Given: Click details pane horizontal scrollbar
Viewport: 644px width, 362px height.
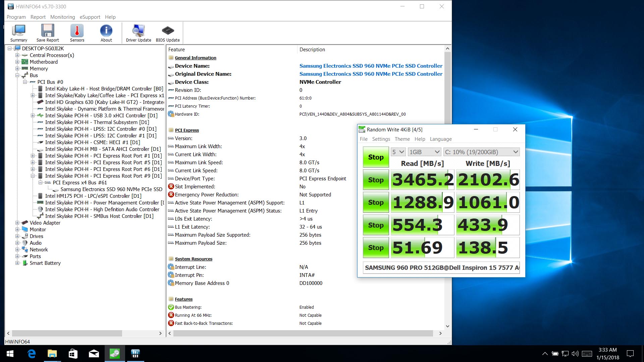Looking at the screenshot, I should [303, 334].
